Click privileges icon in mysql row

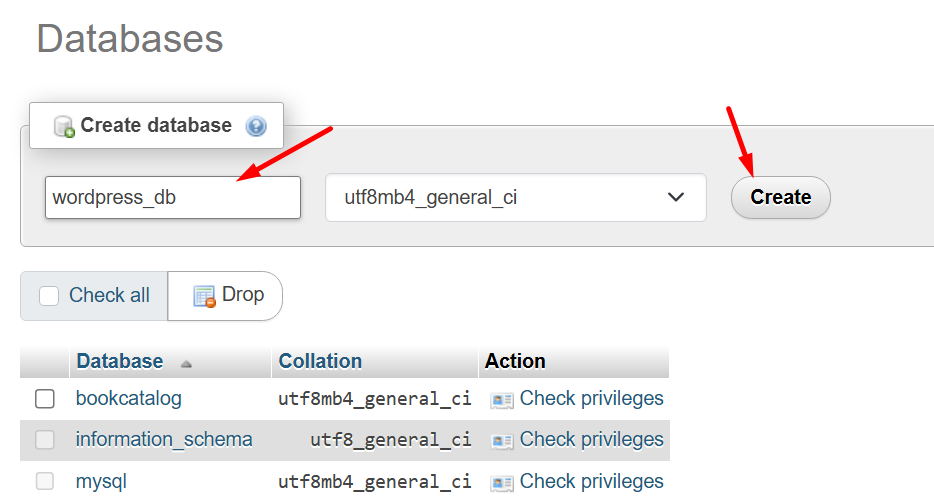pos(501,483)
